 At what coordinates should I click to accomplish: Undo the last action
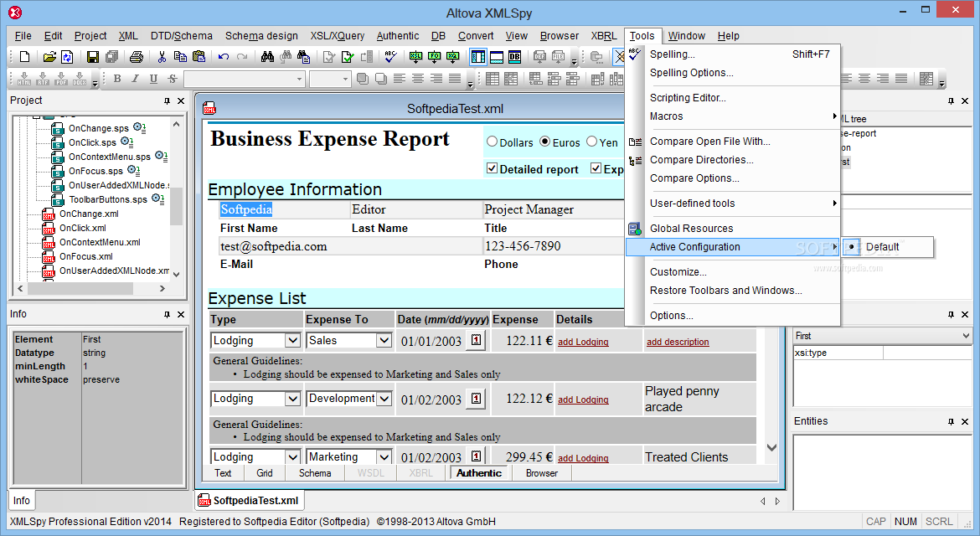223,58
